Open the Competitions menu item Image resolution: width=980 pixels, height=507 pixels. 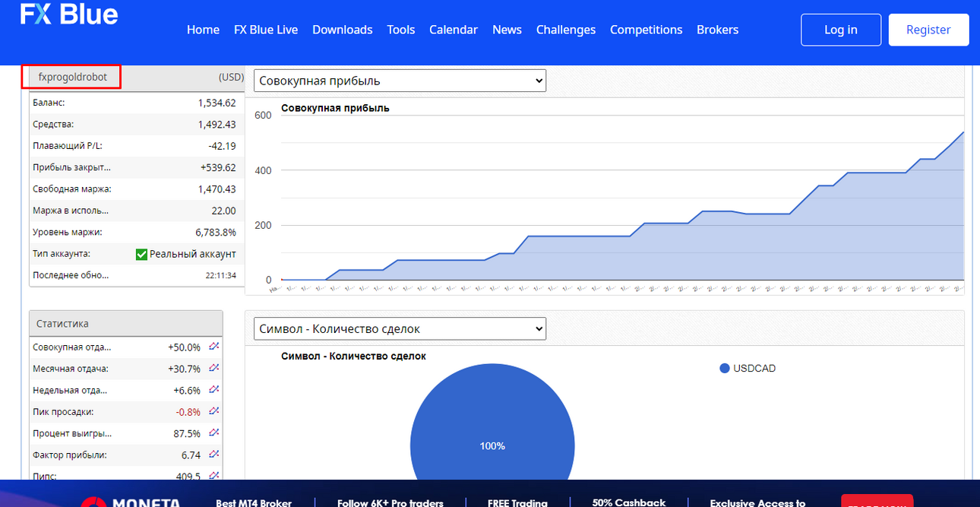tap(646, 30)
